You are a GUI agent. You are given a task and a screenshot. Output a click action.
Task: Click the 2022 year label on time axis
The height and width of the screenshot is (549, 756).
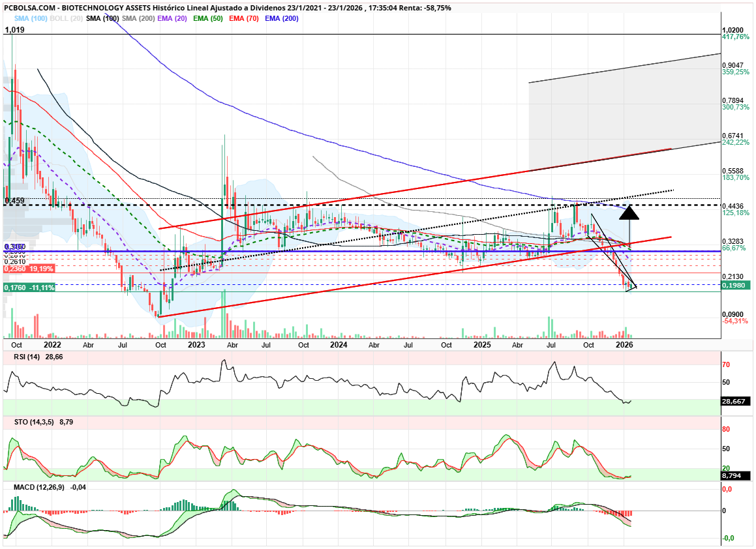click(x=53, y=345)
